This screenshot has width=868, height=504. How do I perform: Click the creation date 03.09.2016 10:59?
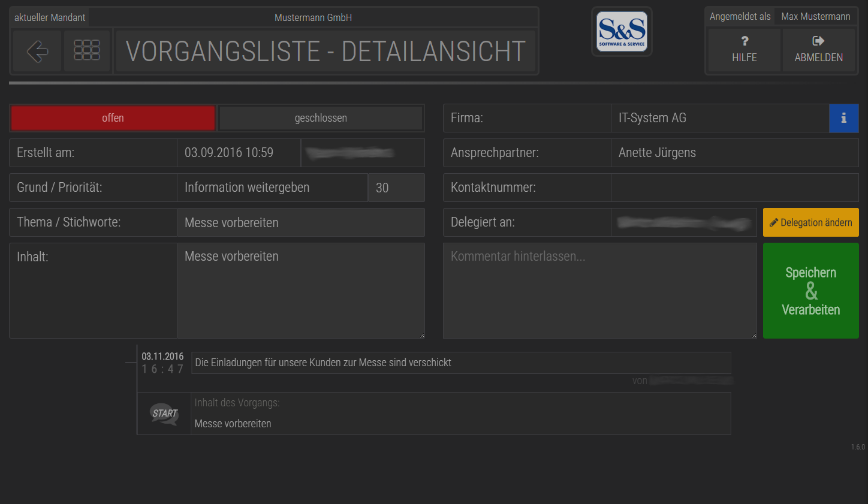click(x=239, y=153)
